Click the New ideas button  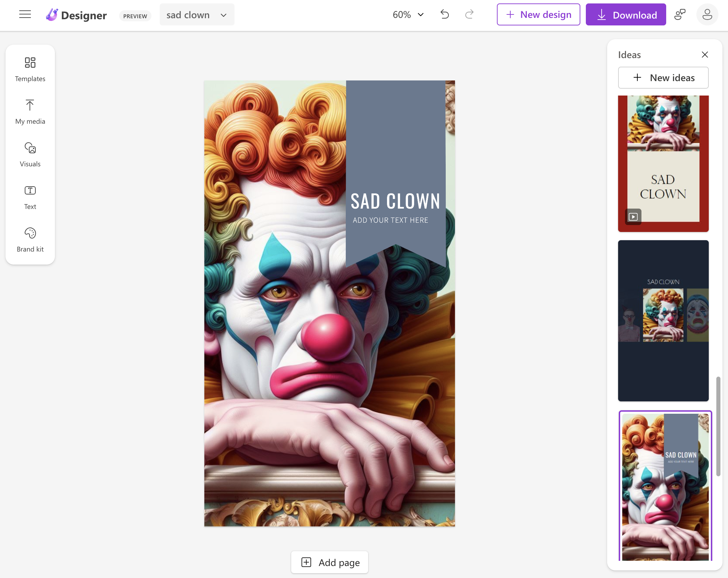pos(663,78)
